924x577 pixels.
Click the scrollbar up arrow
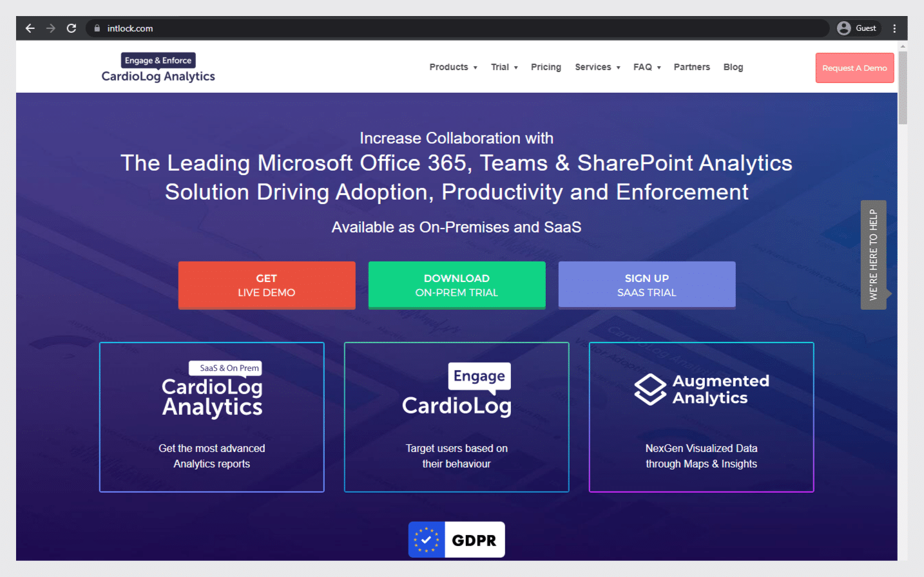[x=903, y=46]
